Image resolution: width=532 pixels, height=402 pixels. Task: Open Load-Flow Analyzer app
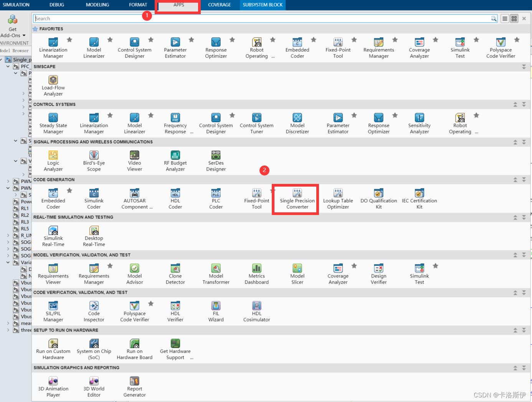[x=53, y=86]
